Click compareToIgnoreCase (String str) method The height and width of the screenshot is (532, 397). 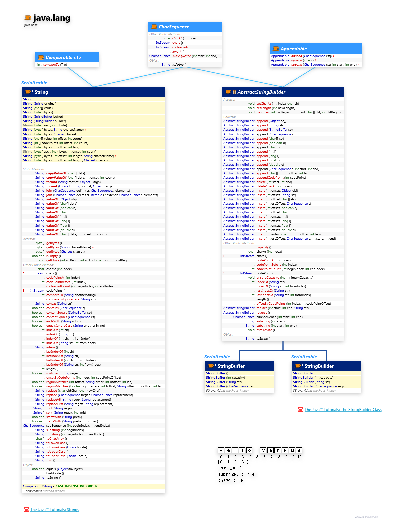(x=71, y=299)
